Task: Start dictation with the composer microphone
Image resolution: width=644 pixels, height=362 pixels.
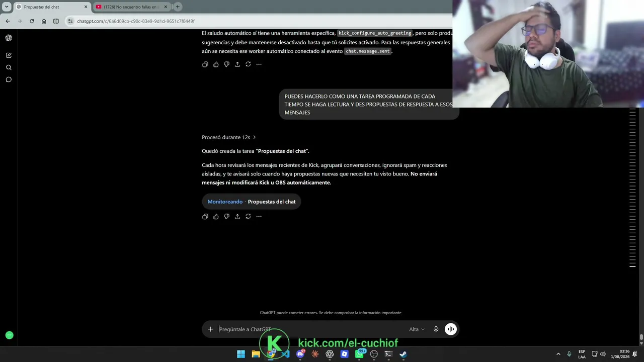Action: [x=436, y=329]
